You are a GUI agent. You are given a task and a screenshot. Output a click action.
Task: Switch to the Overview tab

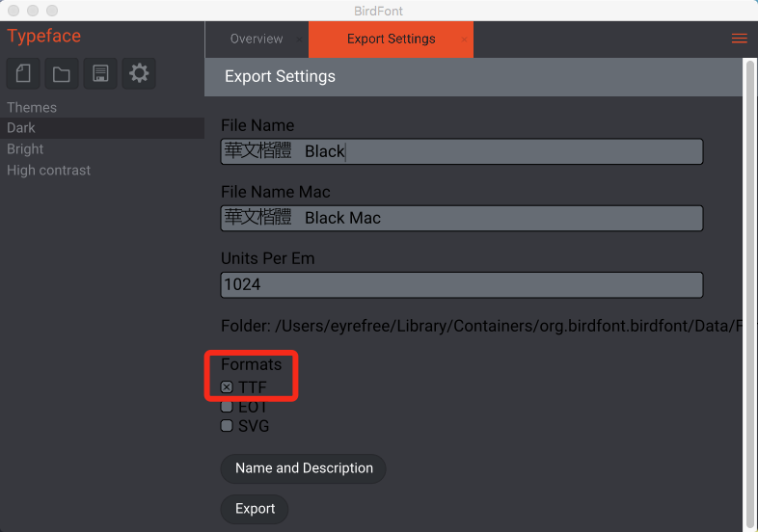click(x=257, y=40)
